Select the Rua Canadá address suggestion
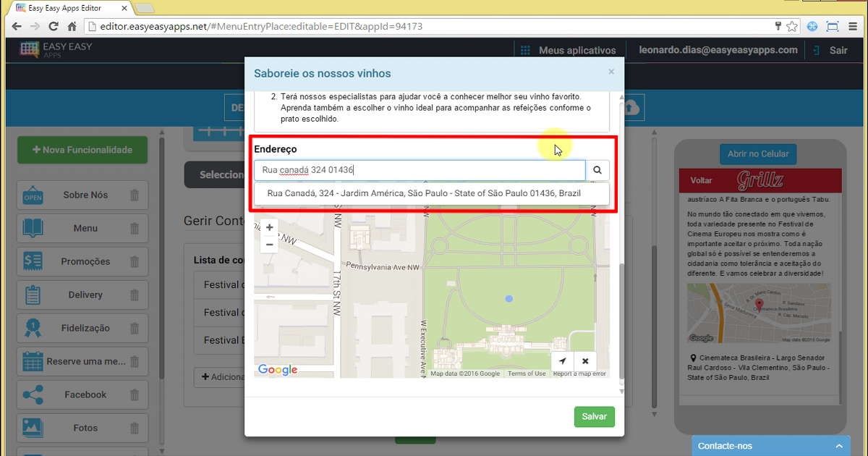Viewport: 868px width, 456px height. tap(432, 193)
